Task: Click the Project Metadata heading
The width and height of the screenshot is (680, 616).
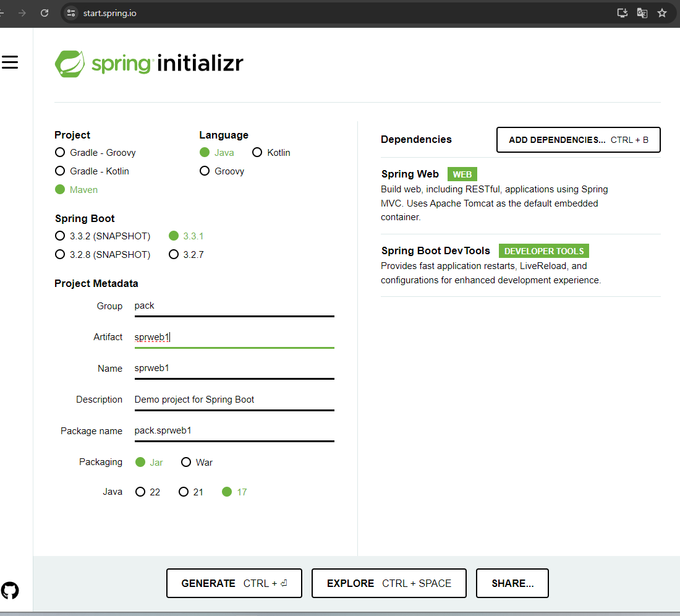Action: 96,283
